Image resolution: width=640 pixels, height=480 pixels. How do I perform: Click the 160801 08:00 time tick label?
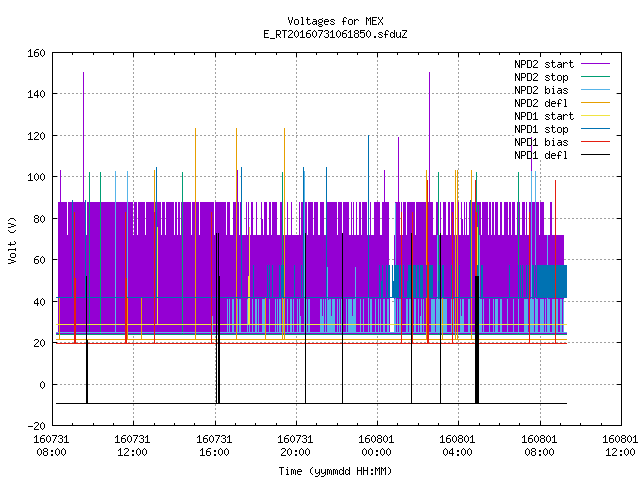coord(539,446)
